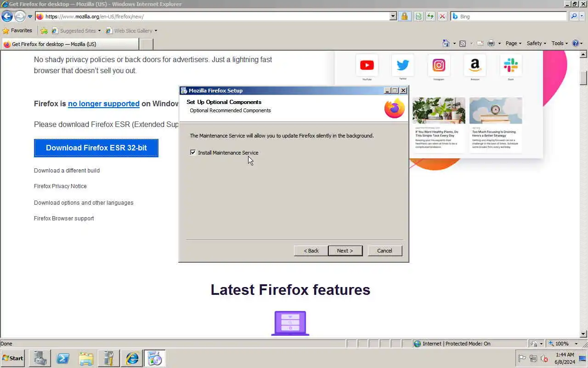
Task: Click the Compatibility View icon
Action: point(418,17)
